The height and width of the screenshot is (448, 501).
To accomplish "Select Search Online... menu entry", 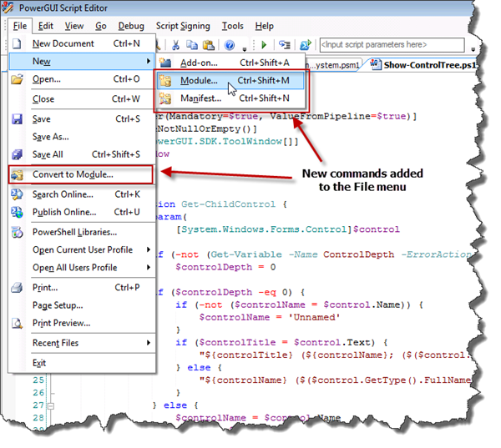I will point(82,194).
